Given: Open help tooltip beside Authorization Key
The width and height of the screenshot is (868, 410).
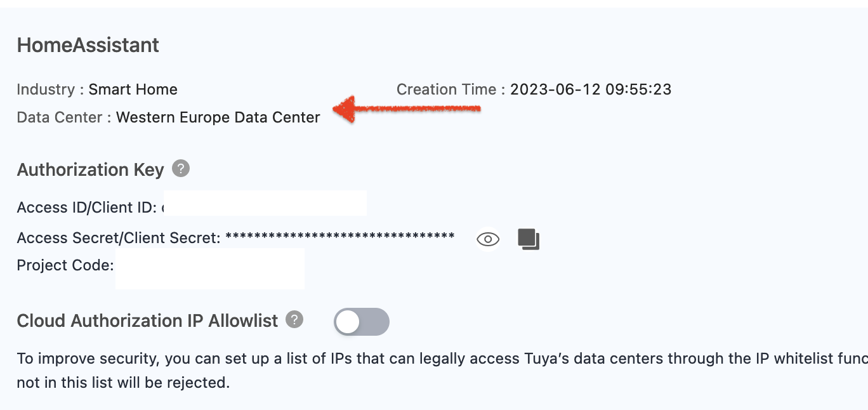Looking at the screenshot, I should [181, 169].
